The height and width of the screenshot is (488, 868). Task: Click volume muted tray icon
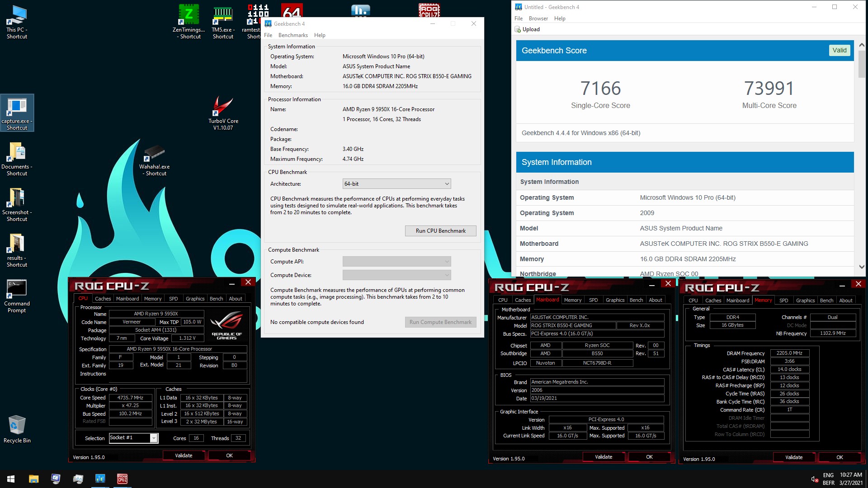[814, 479]
